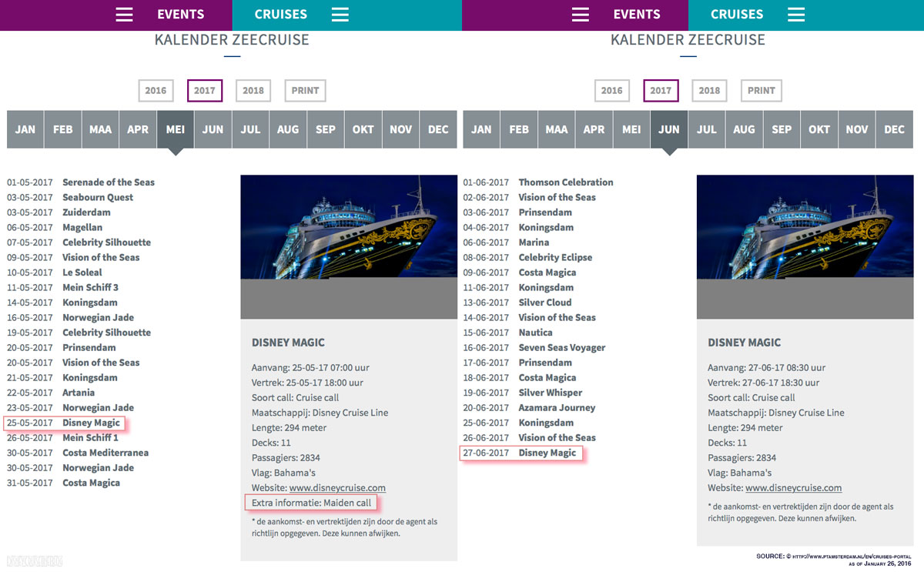Open the 13-06-2017 Silver Cloud entry
The image size is (924, 572).
pyautogui.click(x=517, y=303)
